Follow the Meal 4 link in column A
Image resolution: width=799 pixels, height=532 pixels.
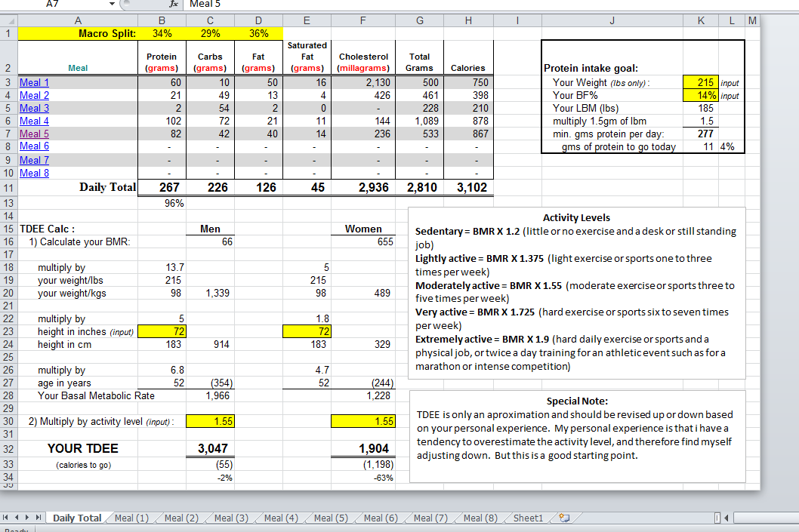click(34, 121)
